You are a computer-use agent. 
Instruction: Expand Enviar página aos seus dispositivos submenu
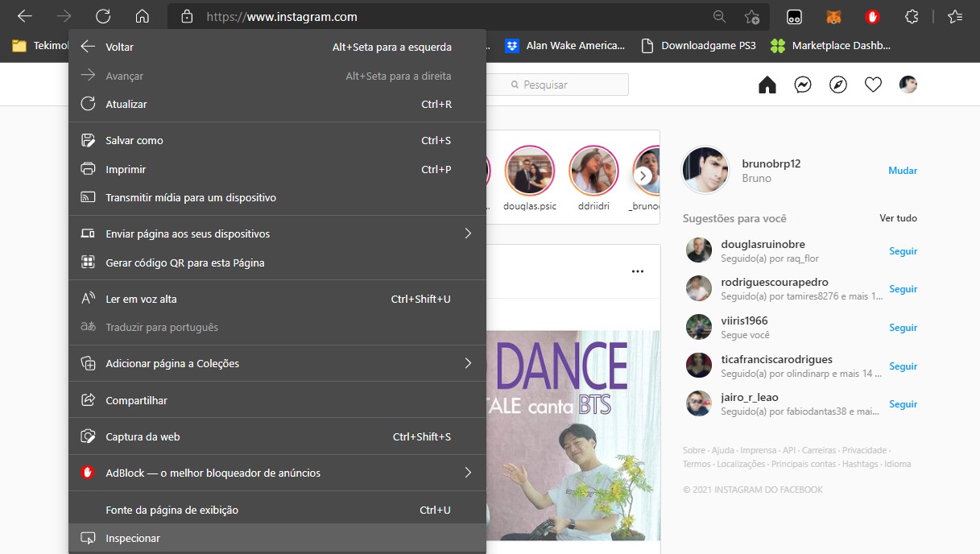coord(277,234)
